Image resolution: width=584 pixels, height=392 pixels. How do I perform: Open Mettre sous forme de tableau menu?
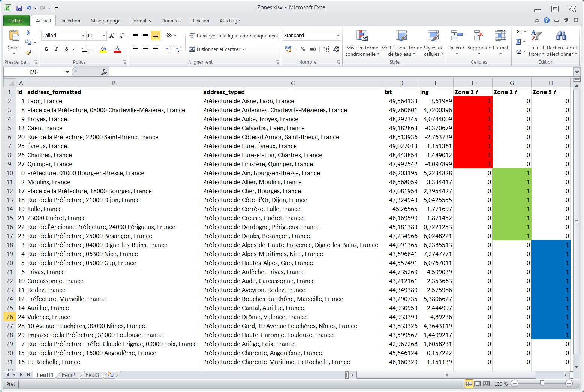[401, 43]
